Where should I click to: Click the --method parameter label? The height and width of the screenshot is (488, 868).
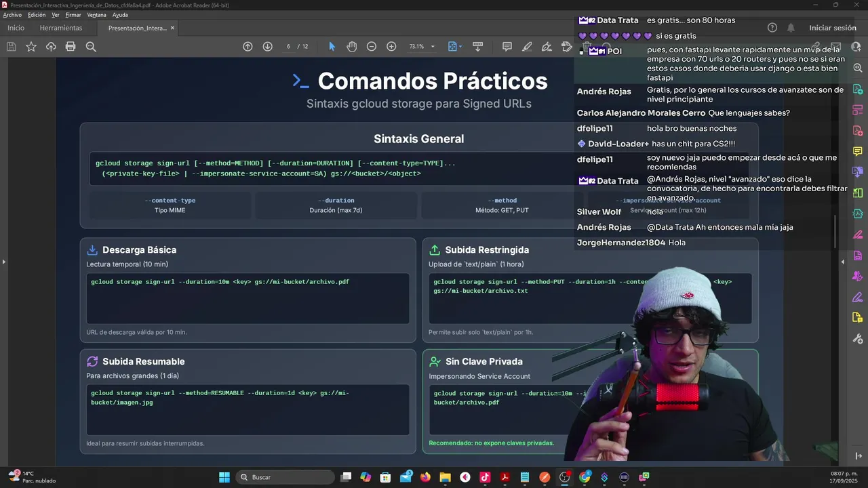(x=502, y=201)
